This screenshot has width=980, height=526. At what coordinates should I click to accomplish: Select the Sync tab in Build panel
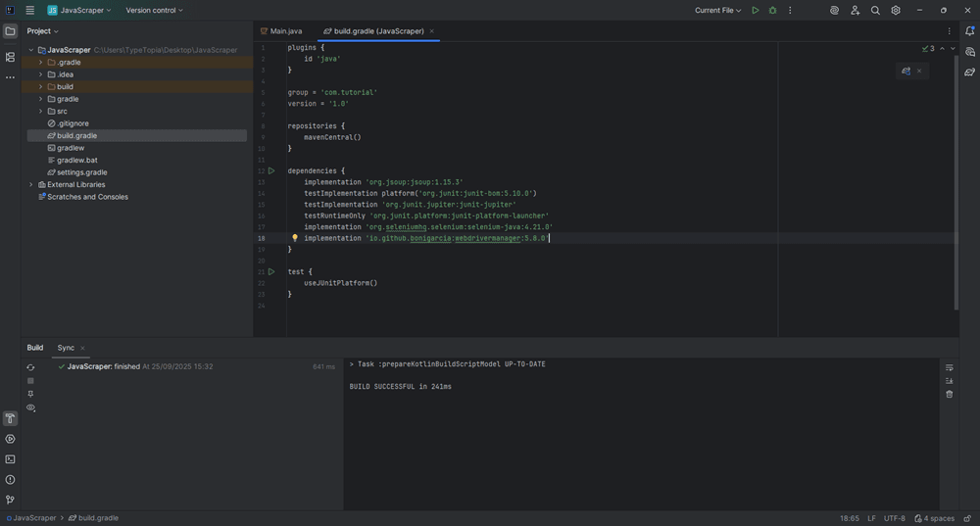coord(66,348)
